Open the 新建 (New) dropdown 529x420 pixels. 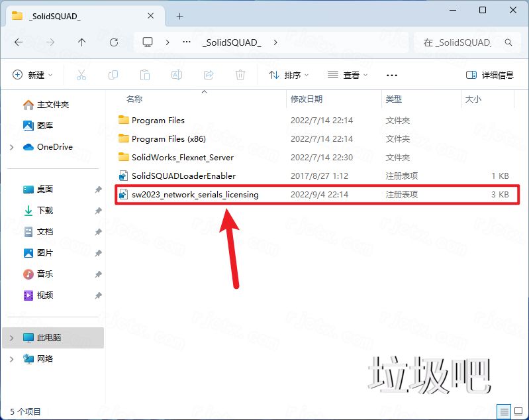point(32,75)
